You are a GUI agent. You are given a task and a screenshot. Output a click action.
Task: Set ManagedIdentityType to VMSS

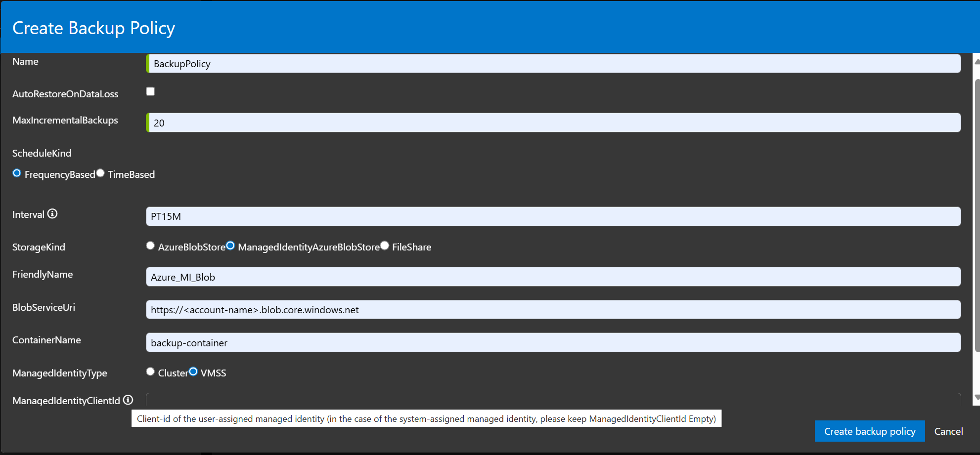[x=193, y=372]
